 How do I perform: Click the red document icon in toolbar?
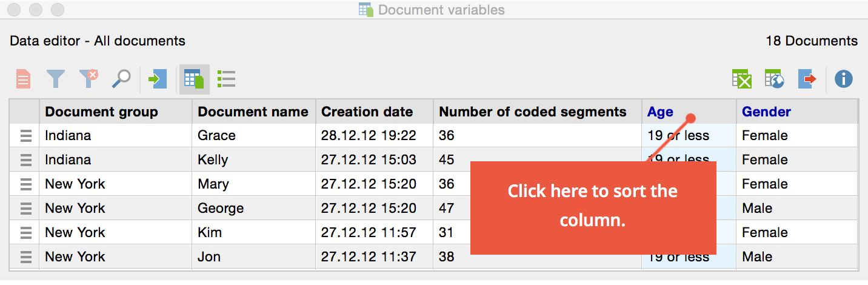pyautogui.click(x=23, y=79)
